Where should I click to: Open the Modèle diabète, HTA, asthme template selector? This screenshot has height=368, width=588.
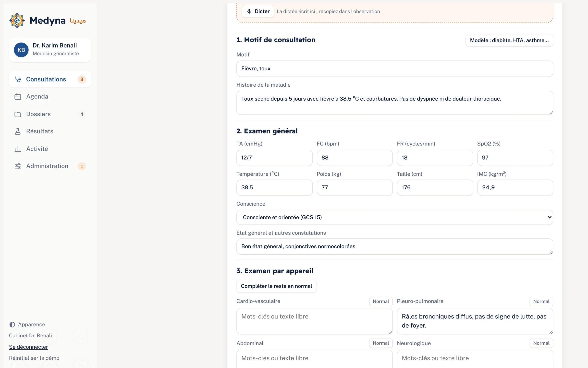(x=509, y=40)
